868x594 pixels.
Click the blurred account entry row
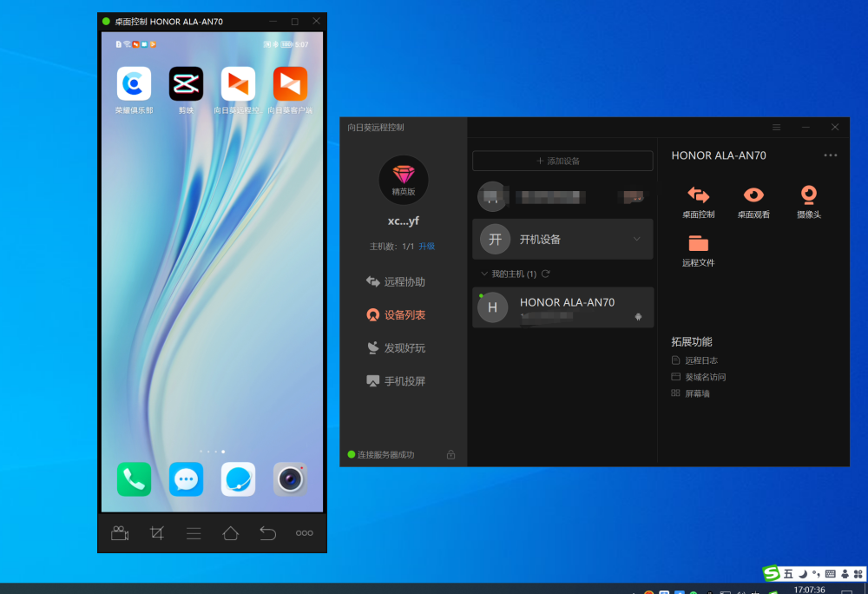[562, 196]
